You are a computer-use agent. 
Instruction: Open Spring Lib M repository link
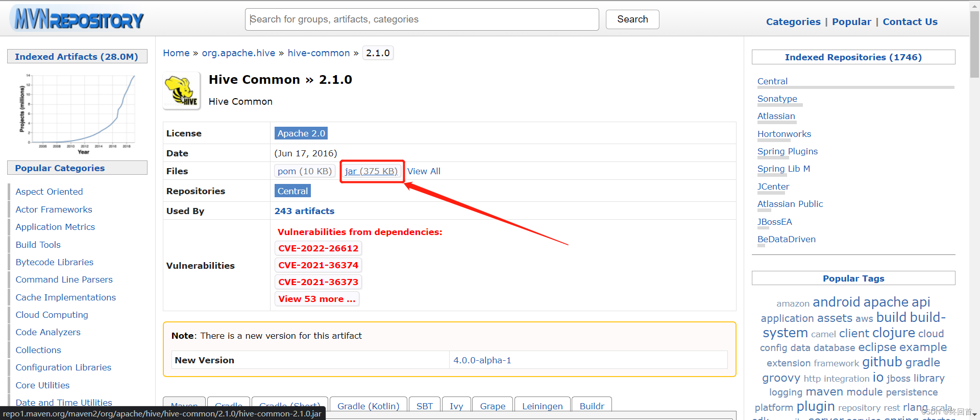pos(783,169)
